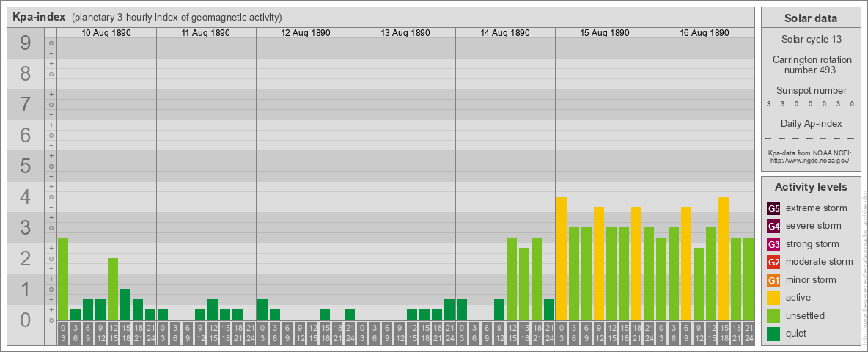The height and width of the screenshot is (352, 868).
Task: Select the 11 Aug 1890 date header
Action: click(206, 33)
